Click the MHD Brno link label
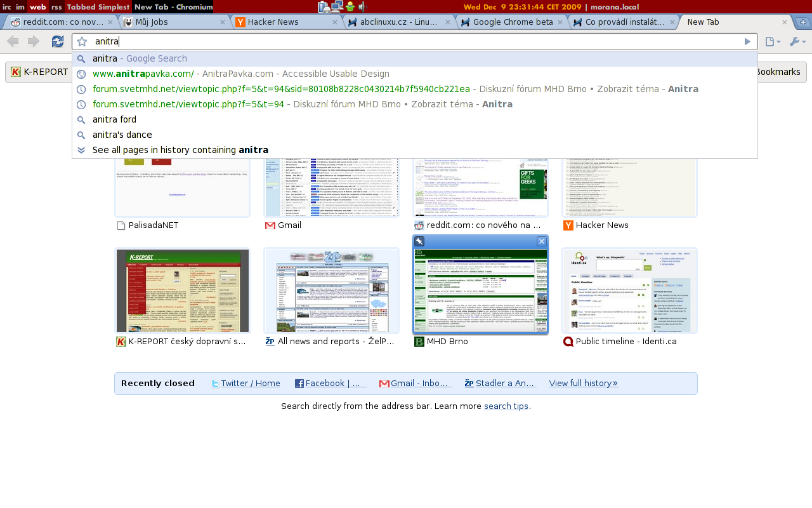The width and height of the screenshot is (812, 508). pyautogui.click(x=447, y=342)
